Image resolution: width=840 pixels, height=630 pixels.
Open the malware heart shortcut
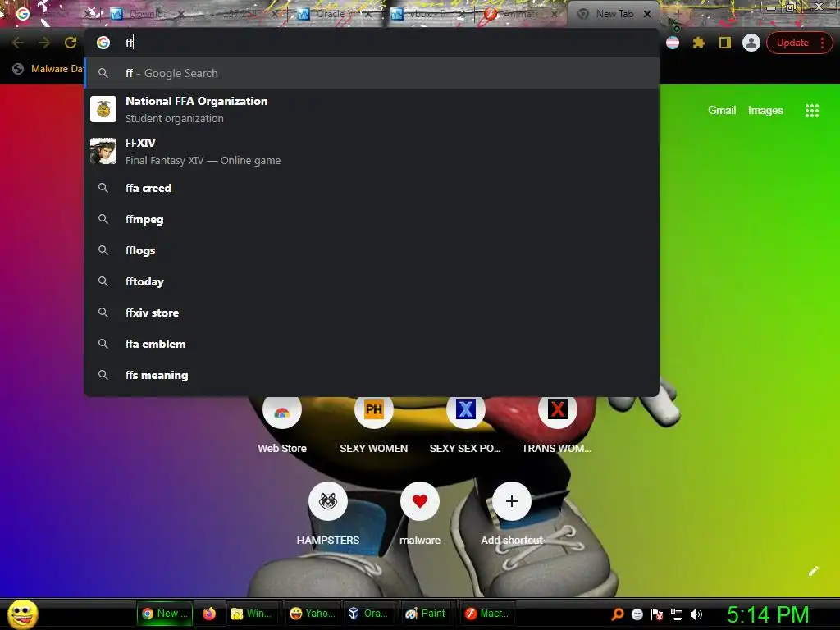tap(419, 514)
